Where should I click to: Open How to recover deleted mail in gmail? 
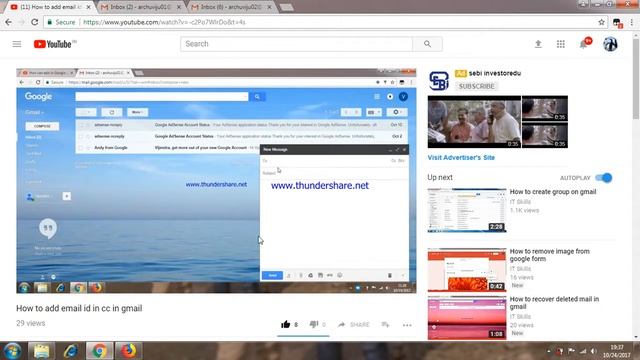click(554, 303)
